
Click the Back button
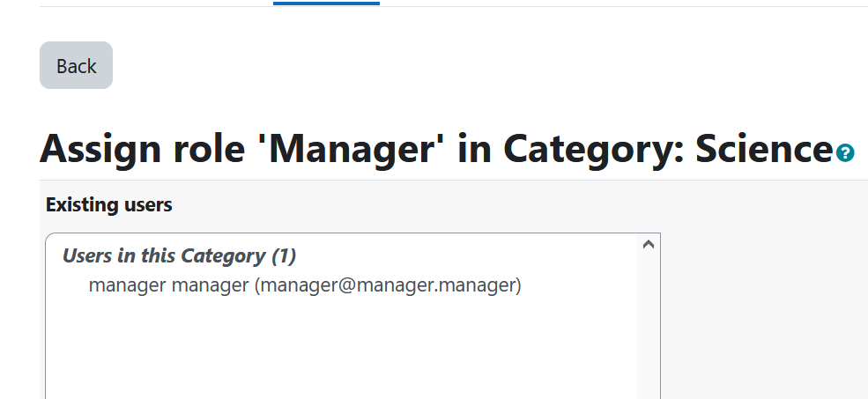coord(76,65)
